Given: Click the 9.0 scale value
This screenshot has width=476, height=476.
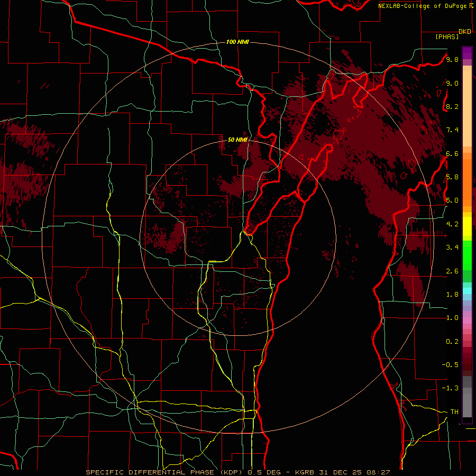Looking at the screenshot, I should 452,83.
